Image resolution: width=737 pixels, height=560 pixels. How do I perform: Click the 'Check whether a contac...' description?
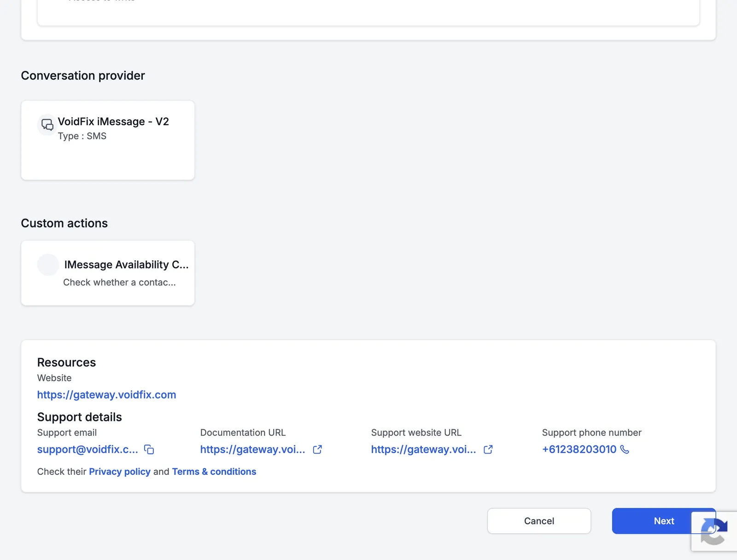coord(119,282)
